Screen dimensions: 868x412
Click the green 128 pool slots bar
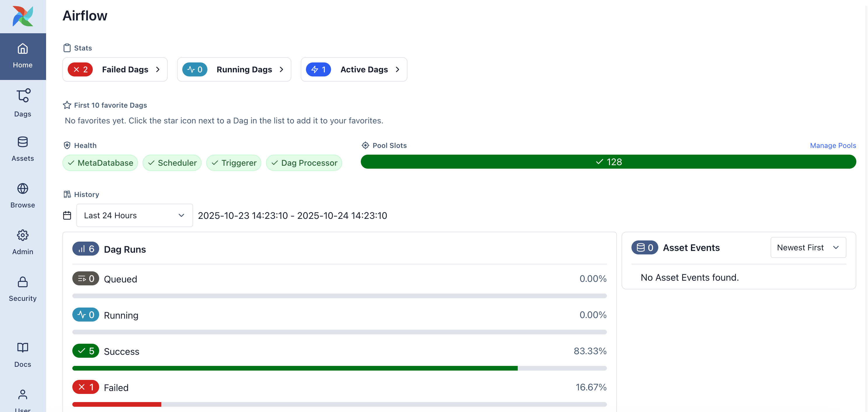tap(608, 162)
